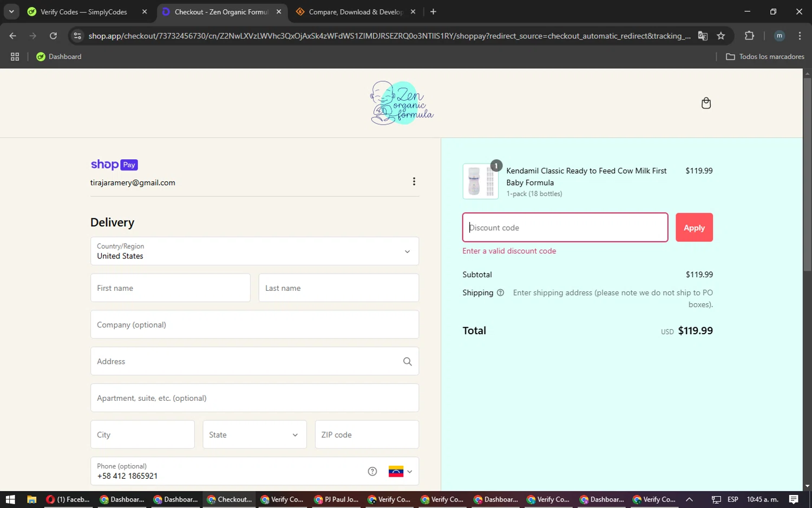Open the notification center icon
812x508 pixels.
[x=794, y=499]
